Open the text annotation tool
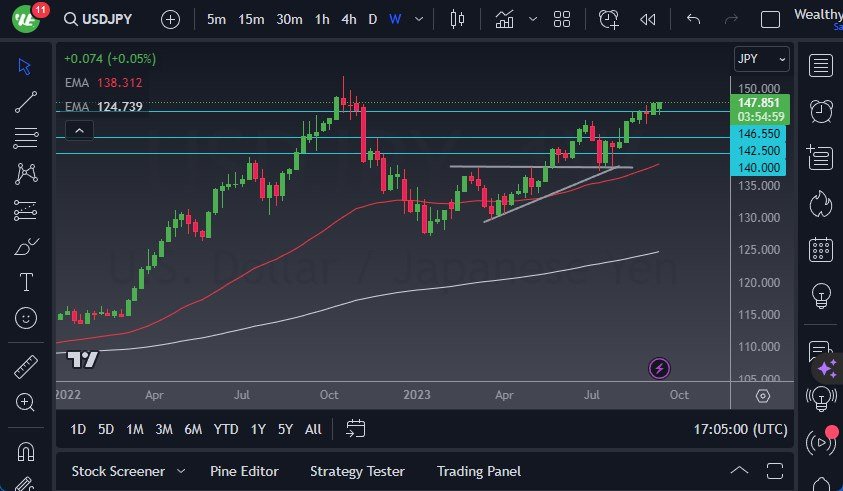 (x=26, y=282)
